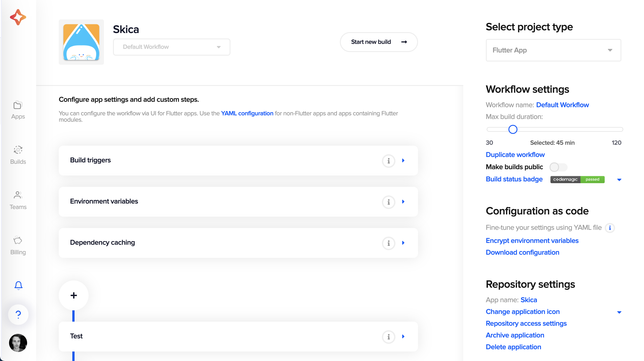The height and width of the screenshot is (361, 644).
Task: Edit the Skica app name link
Action: coord(529,300)
